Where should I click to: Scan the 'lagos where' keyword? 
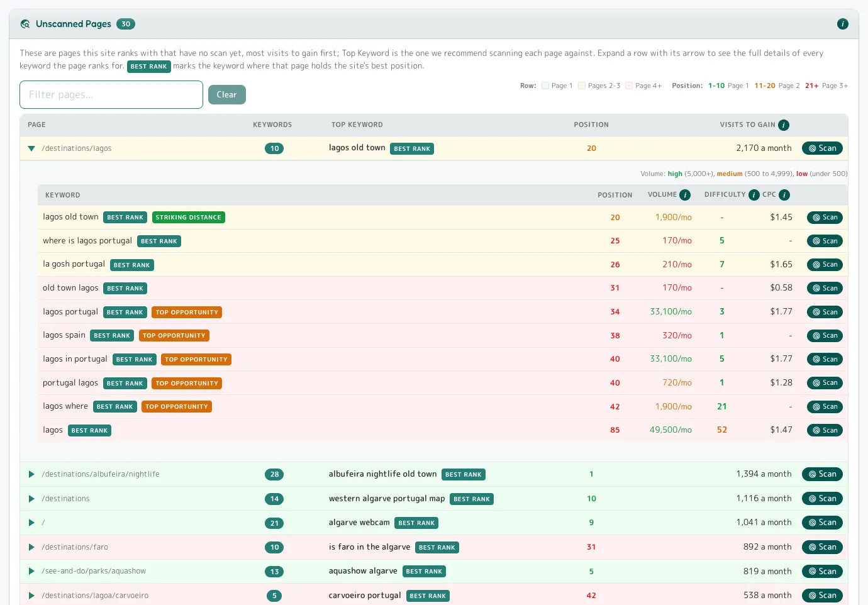[825, 407]
